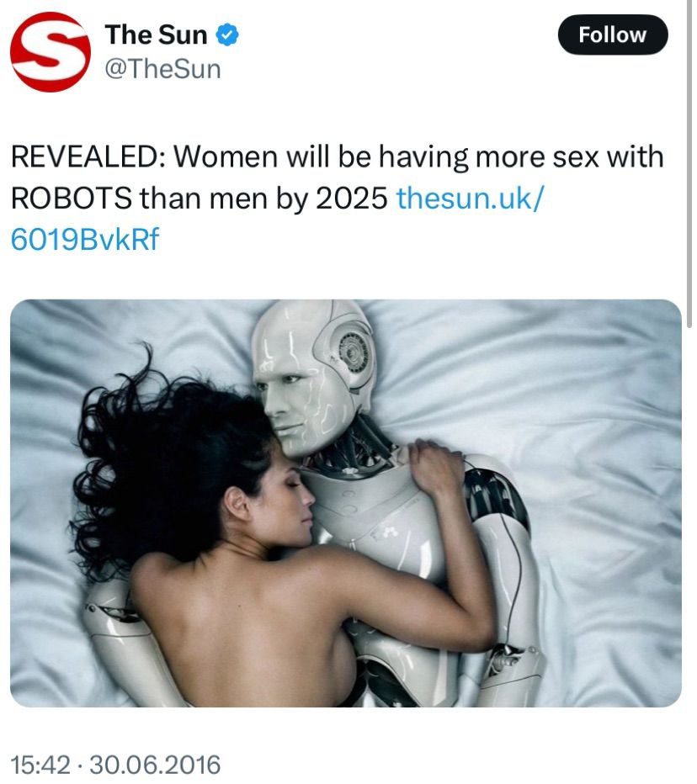
Task: Follow The Sun account
Action: click(613, 34)
